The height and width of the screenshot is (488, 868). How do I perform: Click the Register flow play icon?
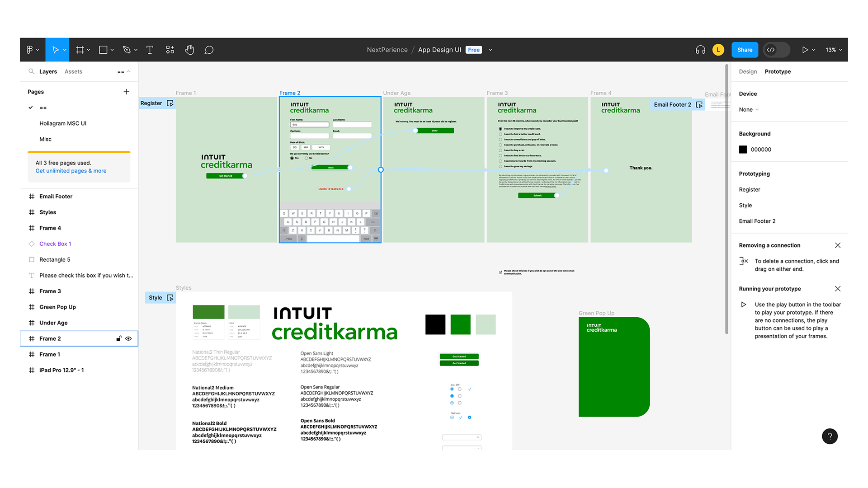coord(170,103)
